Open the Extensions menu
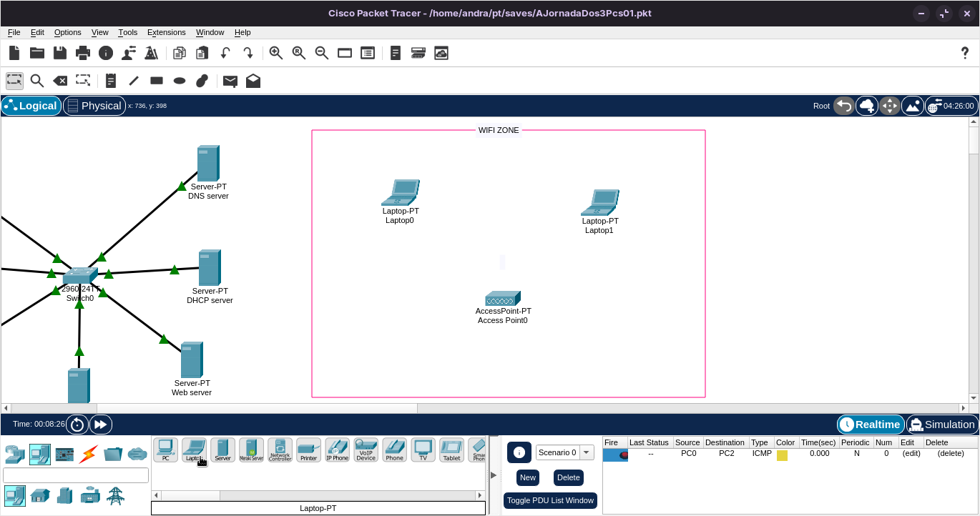The height and width of the screenshot is (516, 980). tap(167, 32)
